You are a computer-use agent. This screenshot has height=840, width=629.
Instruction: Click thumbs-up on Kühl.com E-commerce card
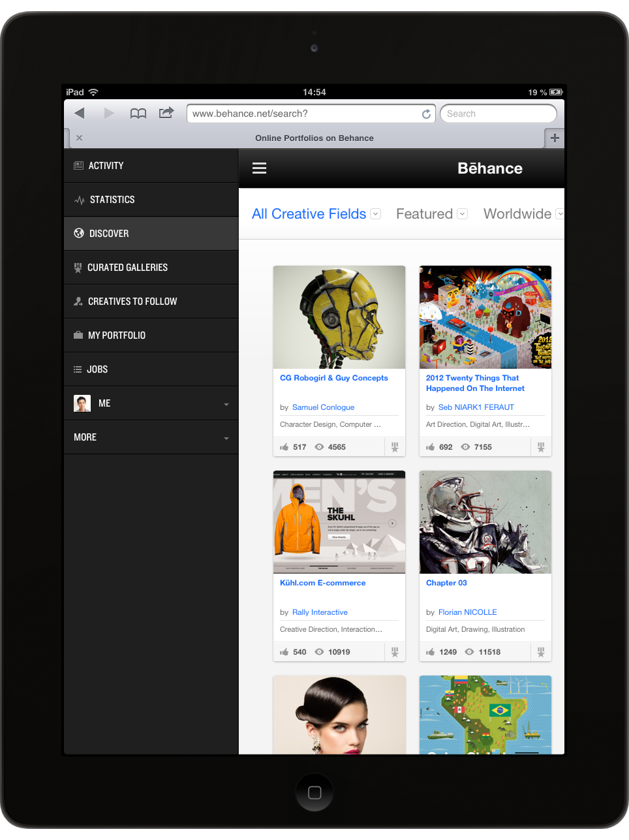pyautogui.click(x=284, y=652)
